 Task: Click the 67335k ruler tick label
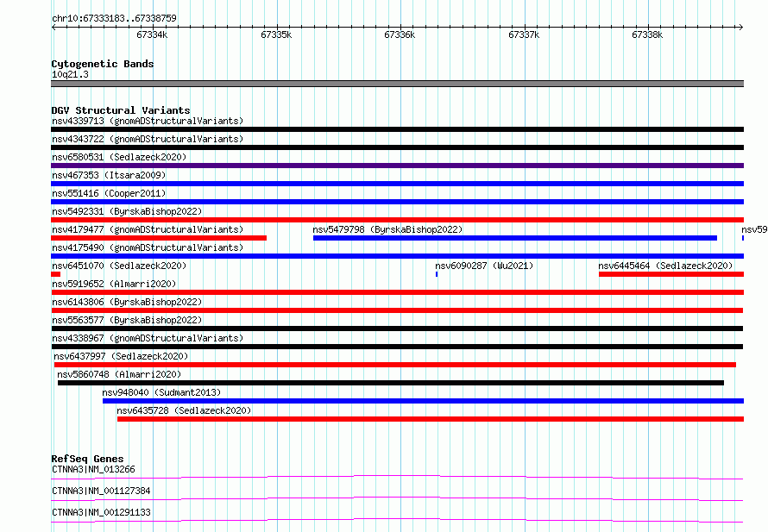tap(276, 34)
